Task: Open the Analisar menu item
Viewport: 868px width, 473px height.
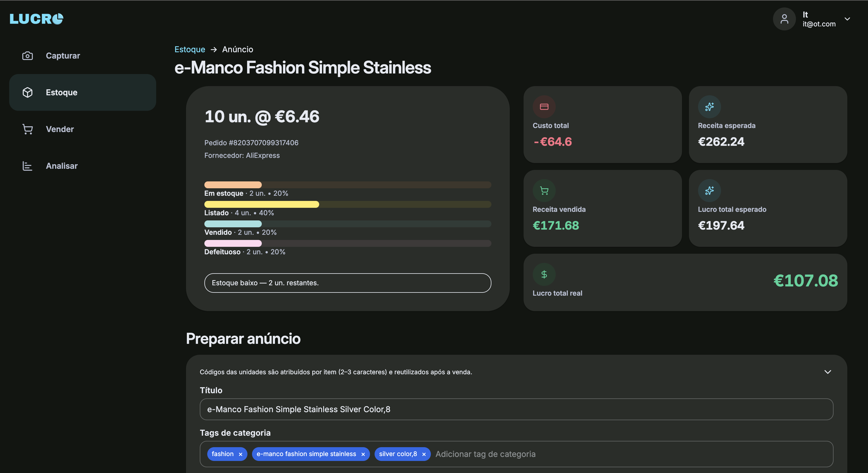Action: coord(62,166)
